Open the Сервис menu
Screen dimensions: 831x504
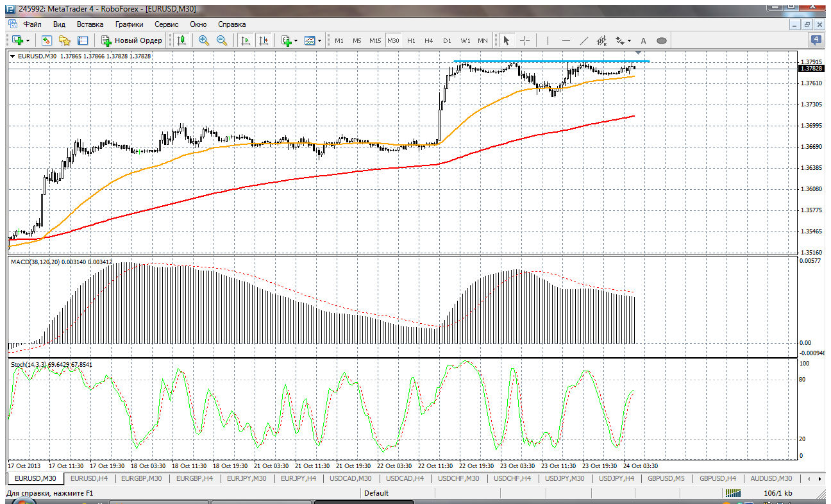pyautogui.click(x=166, y=24)
